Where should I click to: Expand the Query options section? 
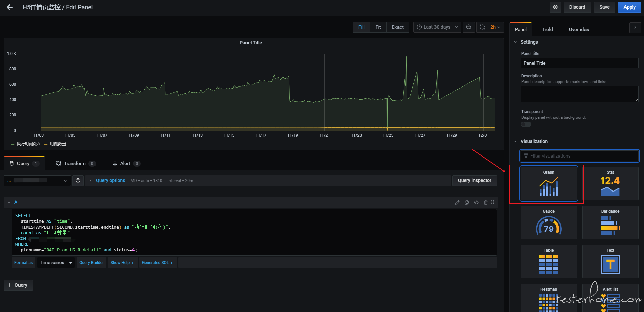pos(110,180)
